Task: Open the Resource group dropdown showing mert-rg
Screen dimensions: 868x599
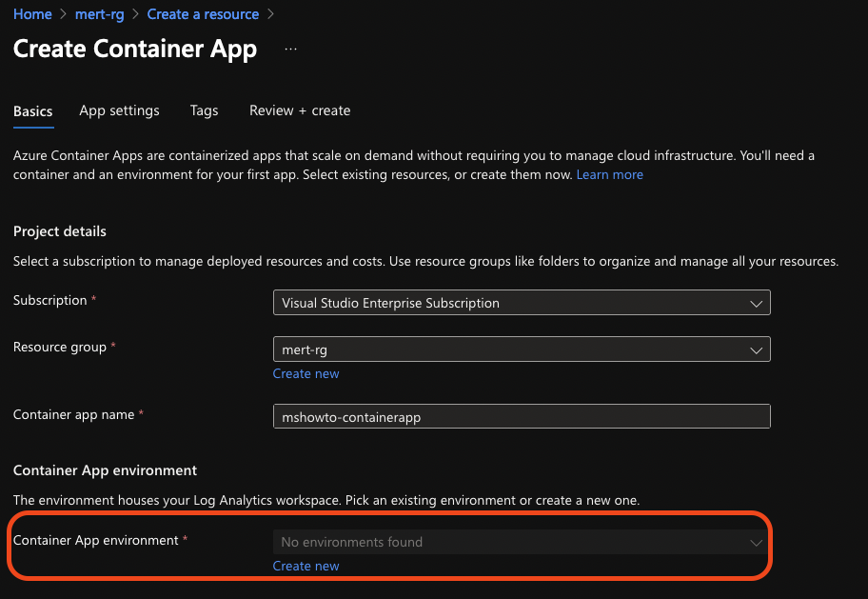Action: pyautogui.click(x=522, y=349)
